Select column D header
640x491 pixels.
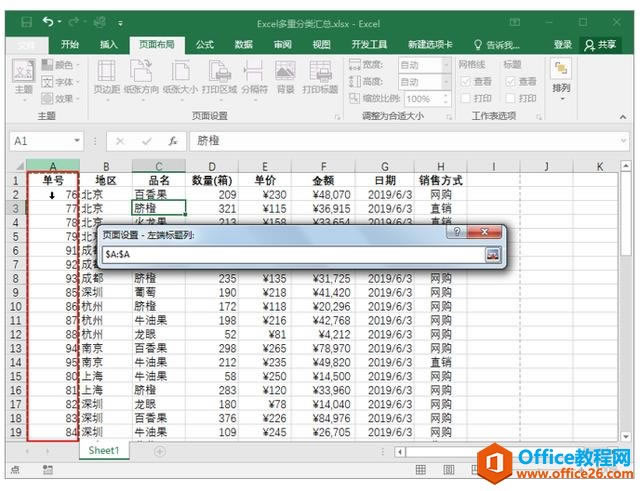point(212,166)
